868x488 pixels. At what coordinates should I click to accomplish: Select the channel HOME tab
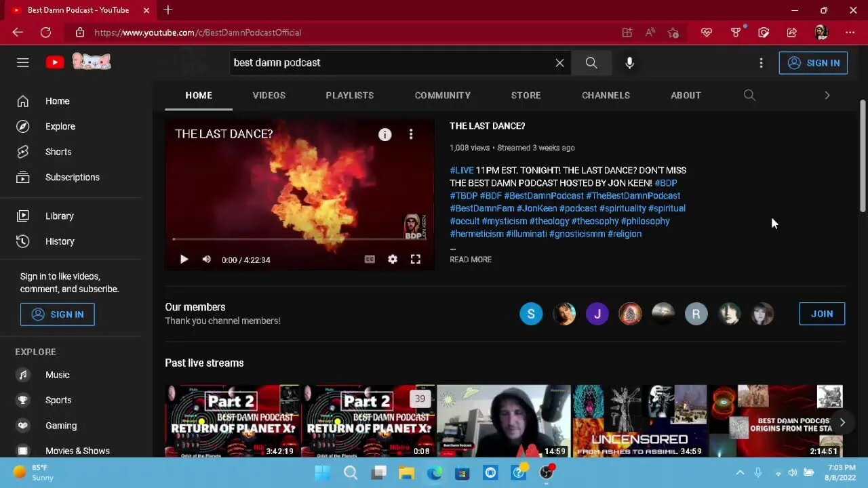199,95
